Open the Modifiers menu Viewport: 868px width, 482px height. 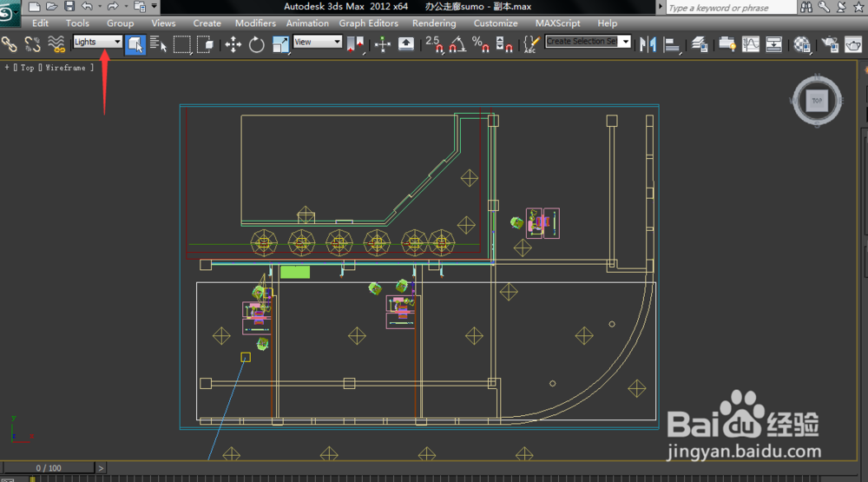[x=255, y=23]
